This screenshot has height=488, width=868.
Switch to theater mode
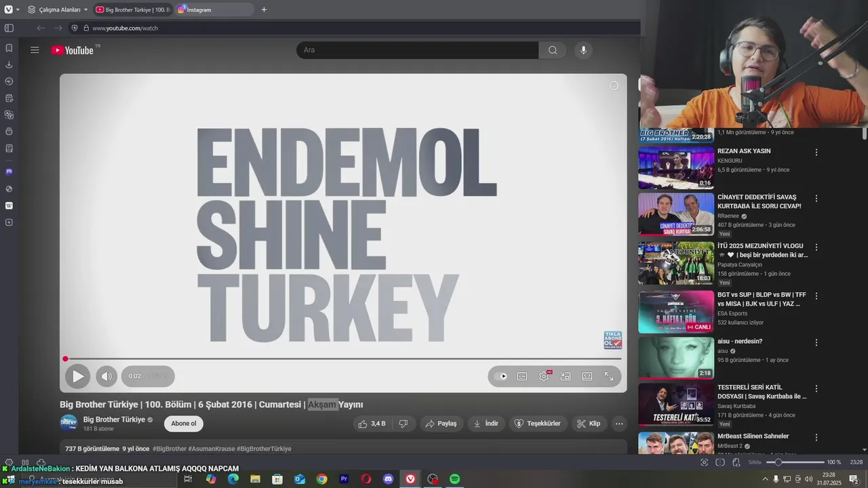click(x=587, y=376)
